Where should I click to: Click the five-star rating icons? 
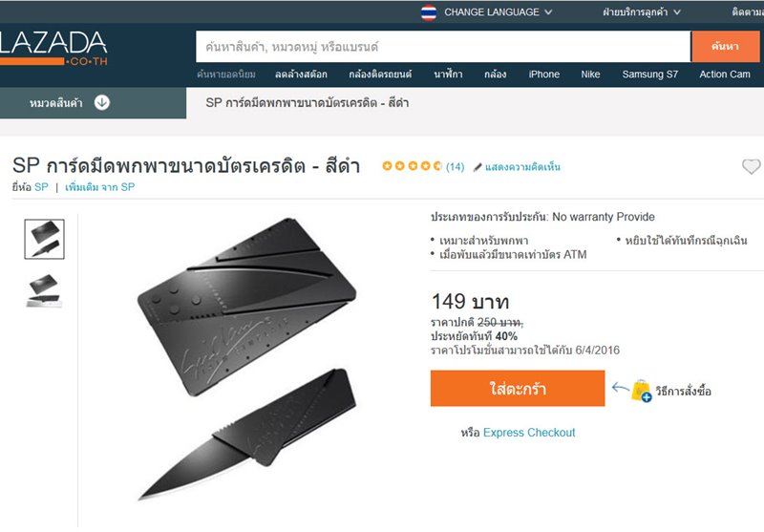coord(412,166)
